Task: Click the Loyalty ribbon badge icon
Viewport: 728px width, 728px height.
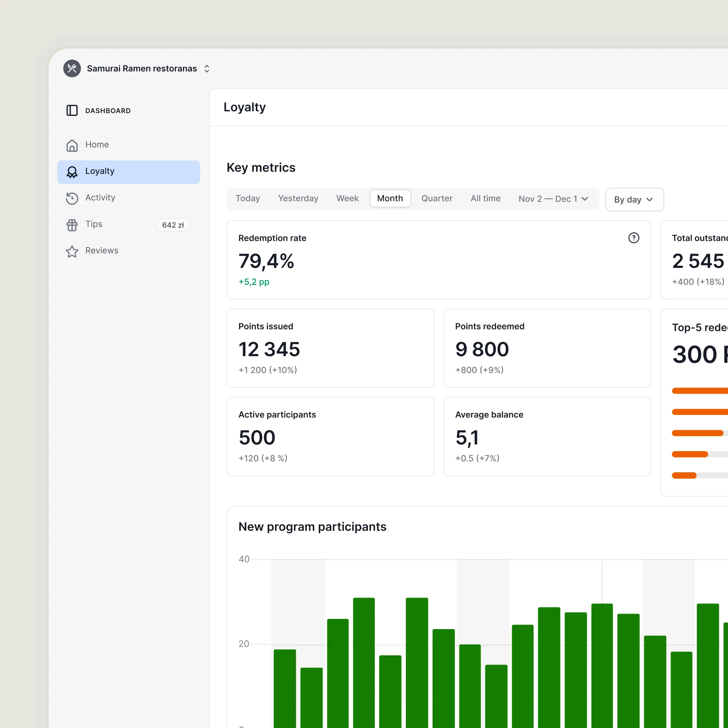Action: click(x=72, y=172)
